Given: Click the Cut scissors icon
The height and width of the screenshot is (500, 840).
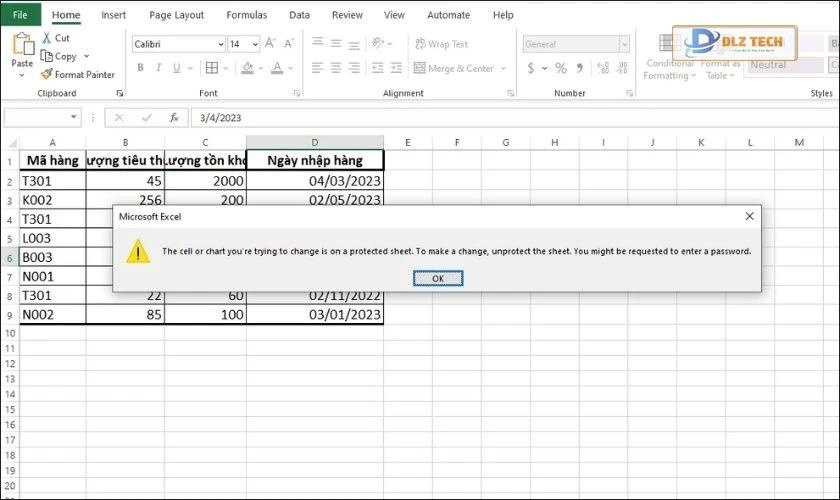Looking at the screenshot, I should point(48,38).
